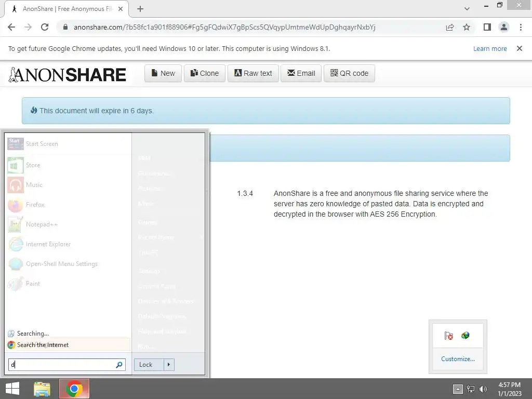This screenshot has height=399, width=532.
Task: Click the Learn more link
Action: pos(490,48)
